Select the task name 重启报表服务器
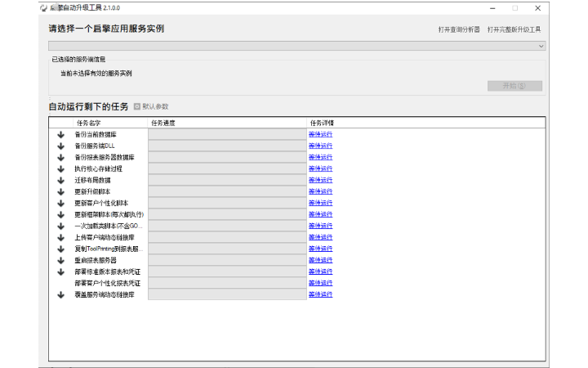The height and width of the screenshot is (368, 588). pos(96,260)
